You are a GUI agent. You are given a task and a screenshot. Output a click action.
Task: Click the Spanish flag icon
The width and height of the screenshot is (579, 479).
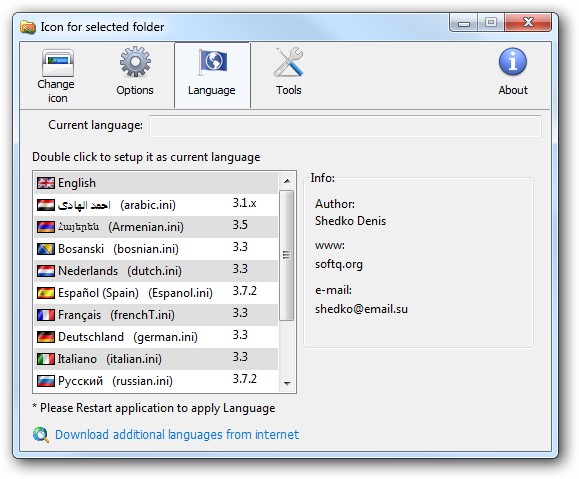(x=46, y=293)
